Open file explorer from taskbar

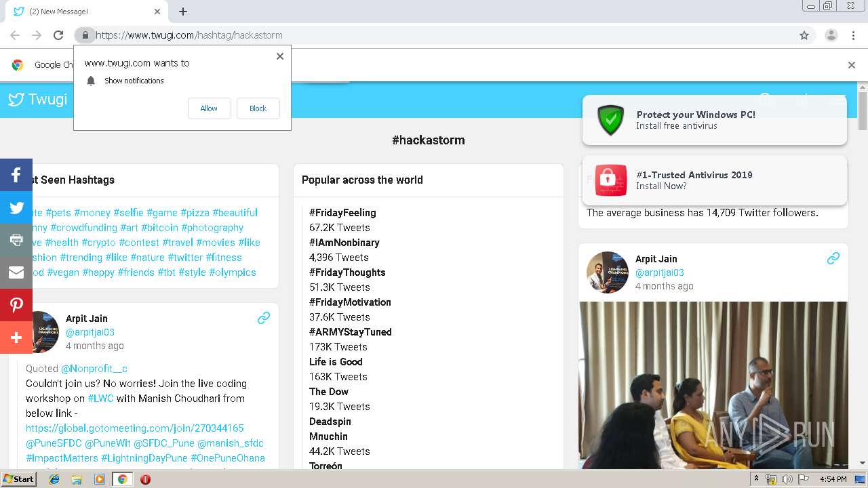(x=77, y=479)
